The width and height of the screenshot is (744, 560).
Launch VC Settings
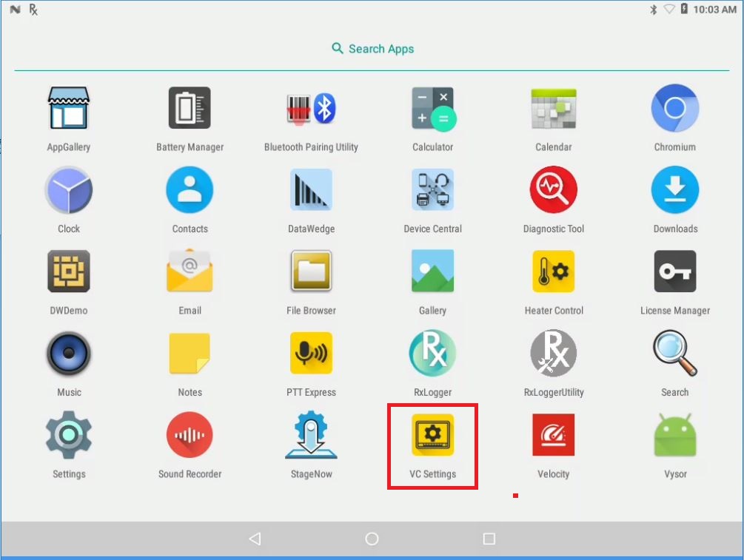pyautogui.click(x=433, y=435)
